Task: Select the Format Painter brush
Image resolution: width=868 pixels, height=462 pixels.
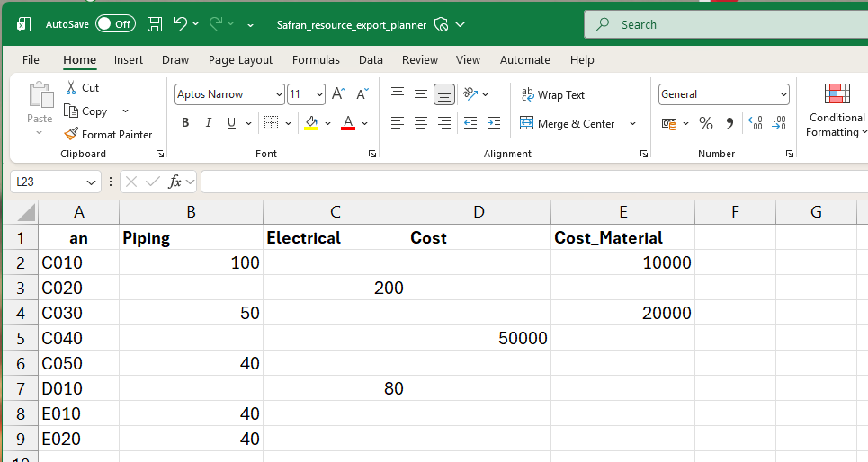Action: [x=108, y=134]
